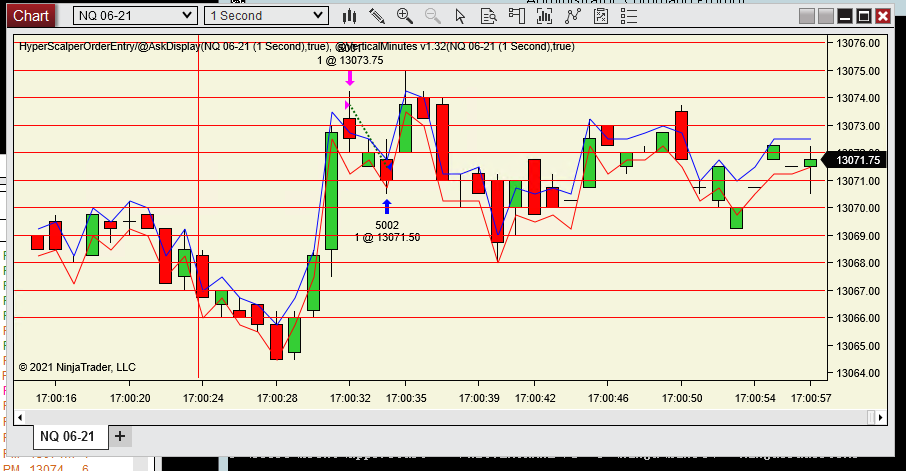Click the 13070.00 price axis label
This screenshot has width=906, height=471.
858,208
